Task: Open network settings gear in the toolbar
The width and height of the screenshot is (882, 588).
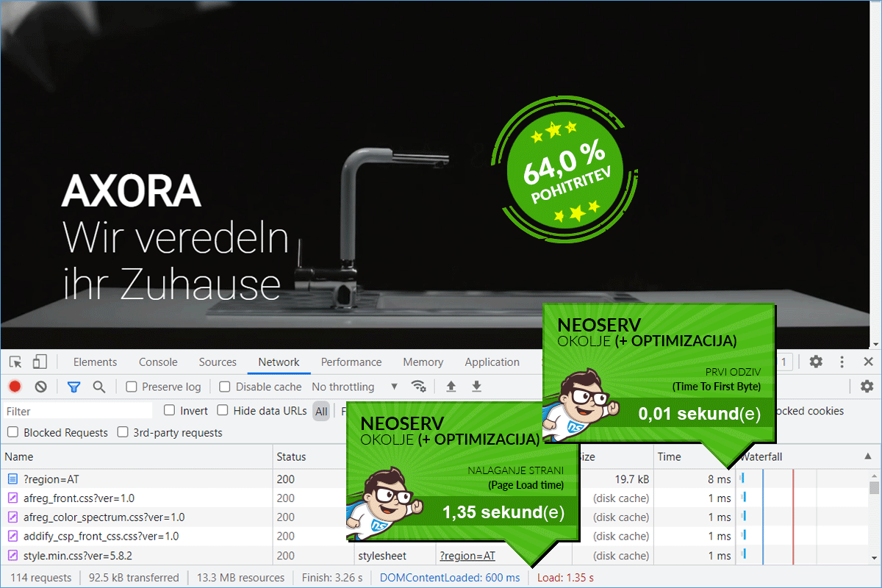Action: click(x=867, y=387)
